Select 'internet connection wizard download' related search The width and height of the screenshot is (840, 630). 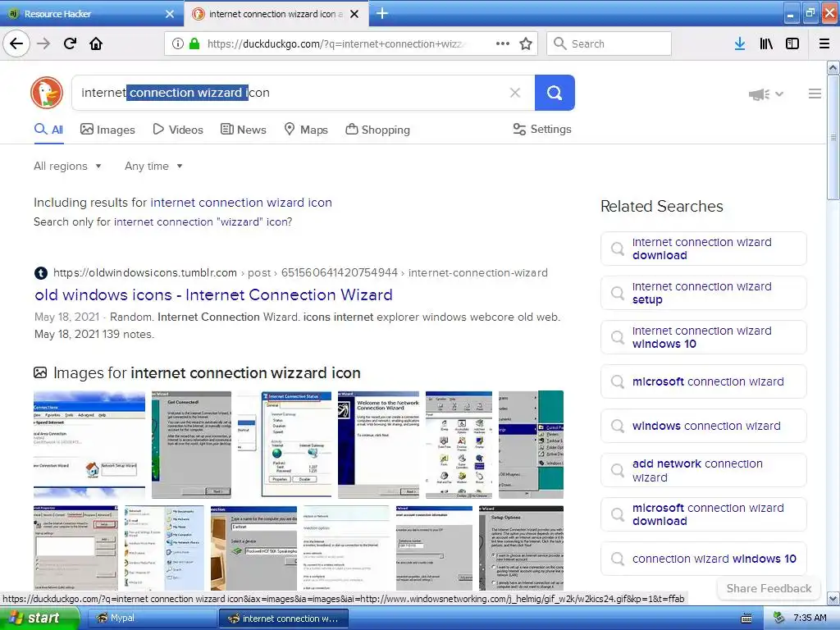pos(703,249)
